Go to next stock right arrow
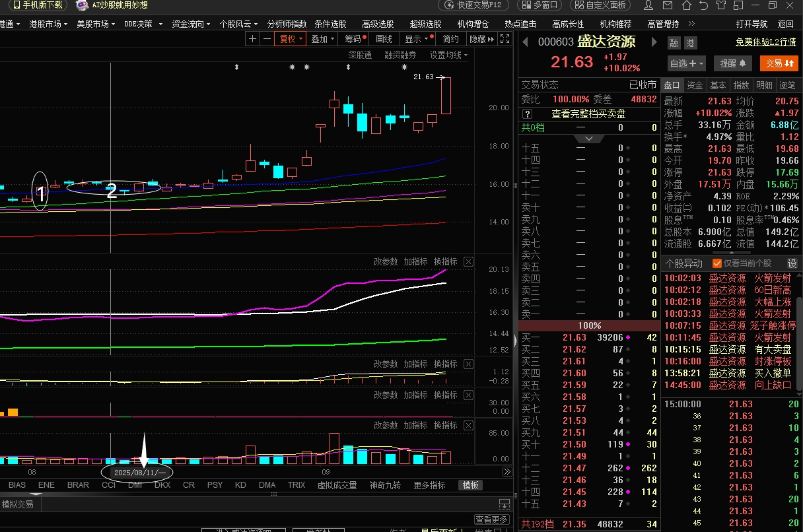The image size is (803, 532). point(654,42)
